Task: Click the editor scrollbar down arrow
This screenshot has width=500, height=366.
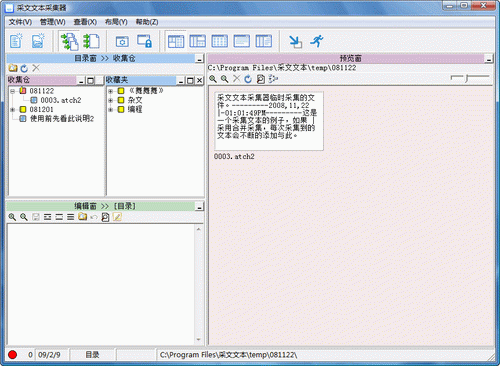Action: [x=199, y=340]
